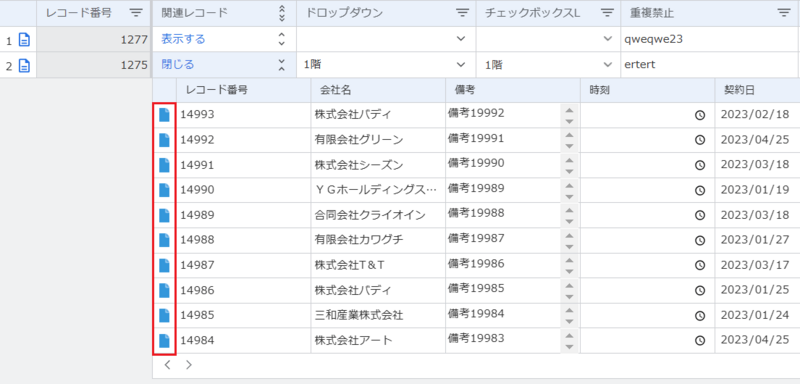Click 閉じる link to collapse related records

178,65
